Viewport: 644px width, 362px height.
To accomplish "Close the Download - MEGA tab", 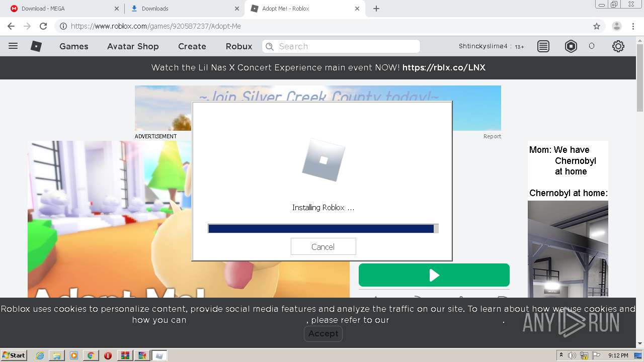I will tap(117, 9).
